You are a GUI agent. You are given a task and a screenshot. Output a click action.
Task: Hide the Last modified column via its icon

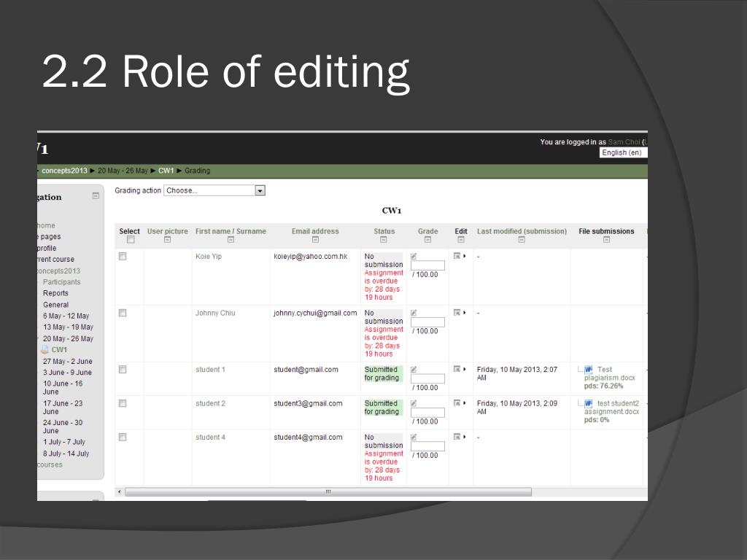pyautogui.click(x=521, y=240)
